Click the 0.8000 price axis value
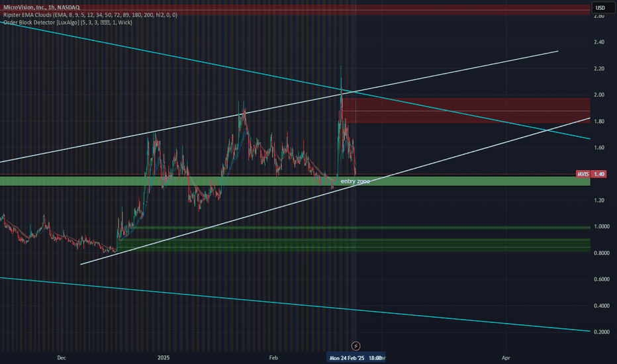Screen dimensions: 617x364 coord(602,253)
